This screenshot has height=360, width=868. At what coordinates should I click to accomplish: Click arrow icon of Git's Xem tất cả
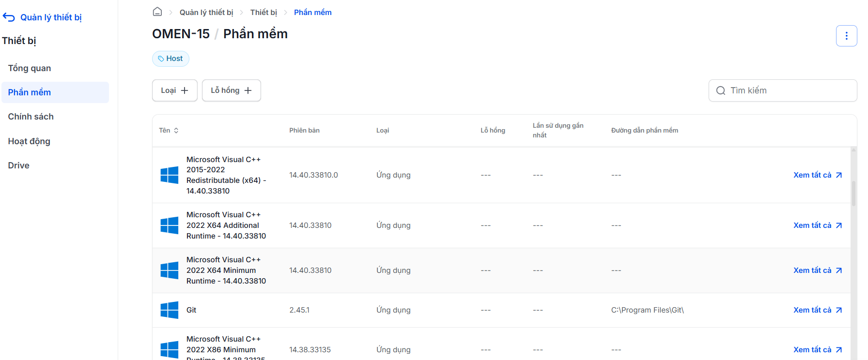coord(839,310)
